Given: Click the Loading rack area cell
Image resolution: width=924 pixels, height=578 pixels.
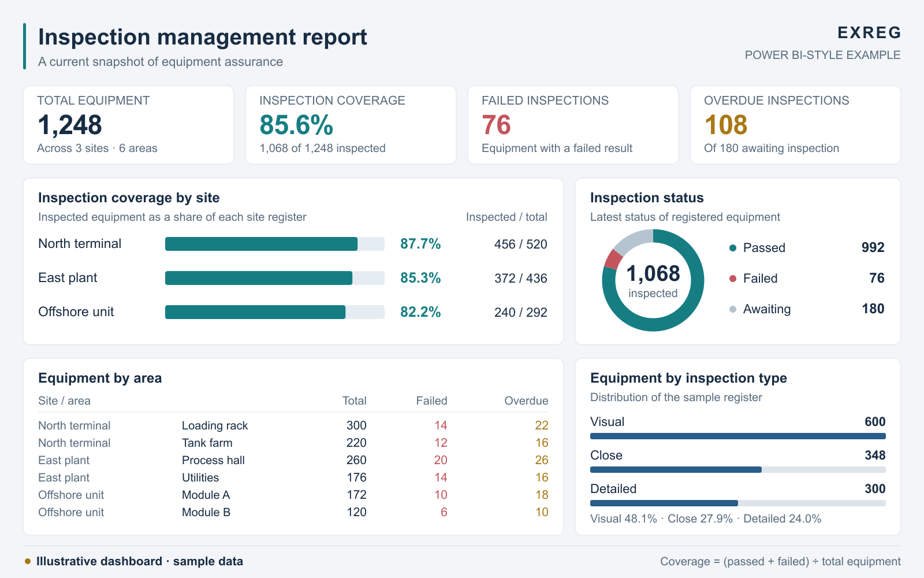Looking at the screenshot, I should point(215,426).
